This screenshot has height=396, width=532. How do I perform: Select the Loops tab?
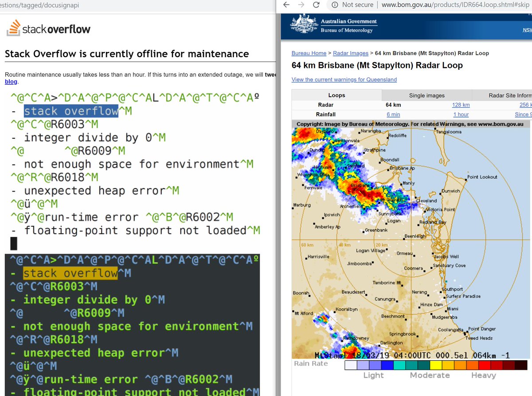[336, 95]
